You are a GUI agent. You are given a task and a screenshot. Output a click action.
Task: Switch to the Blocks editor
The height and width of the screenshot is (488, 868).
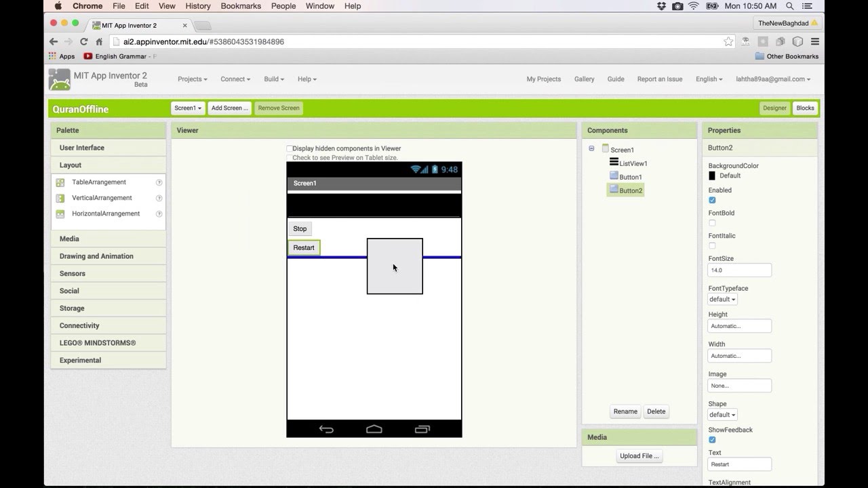pos(805,108)
